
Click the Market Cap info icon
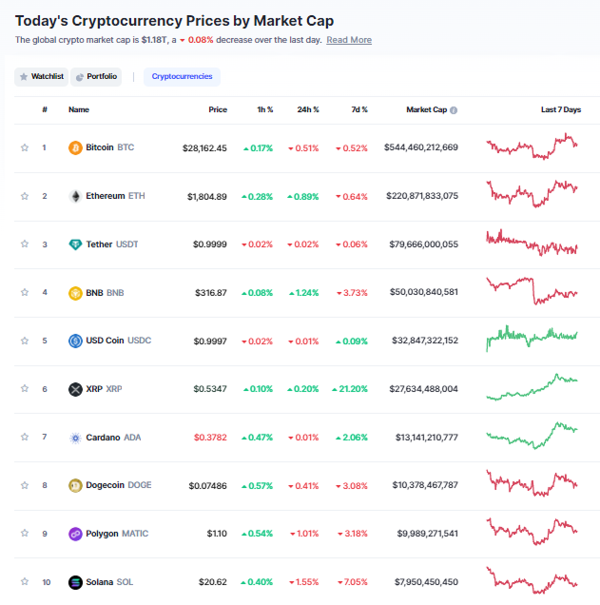[x=454, y=110]
